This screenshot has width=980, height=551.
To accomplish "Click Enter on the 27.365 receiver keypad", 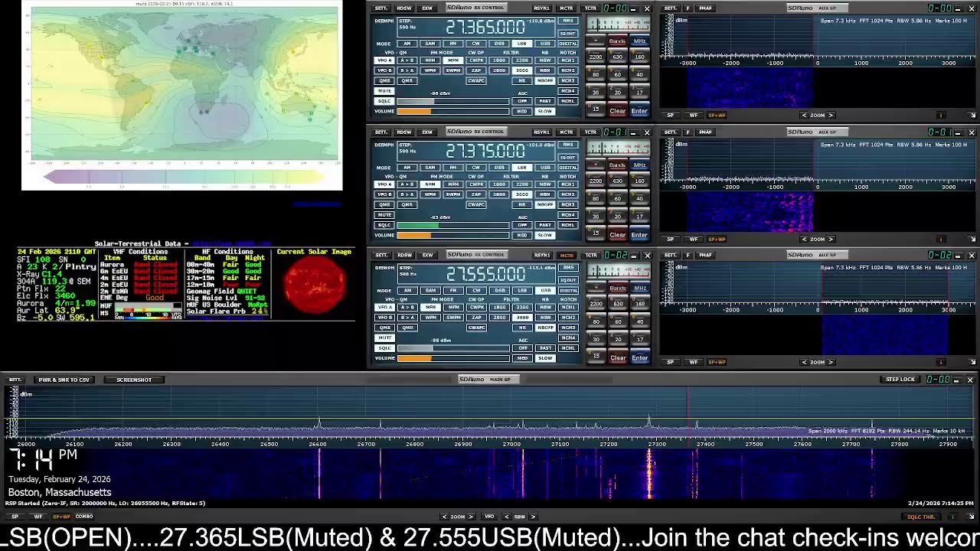I will (639, 111).
